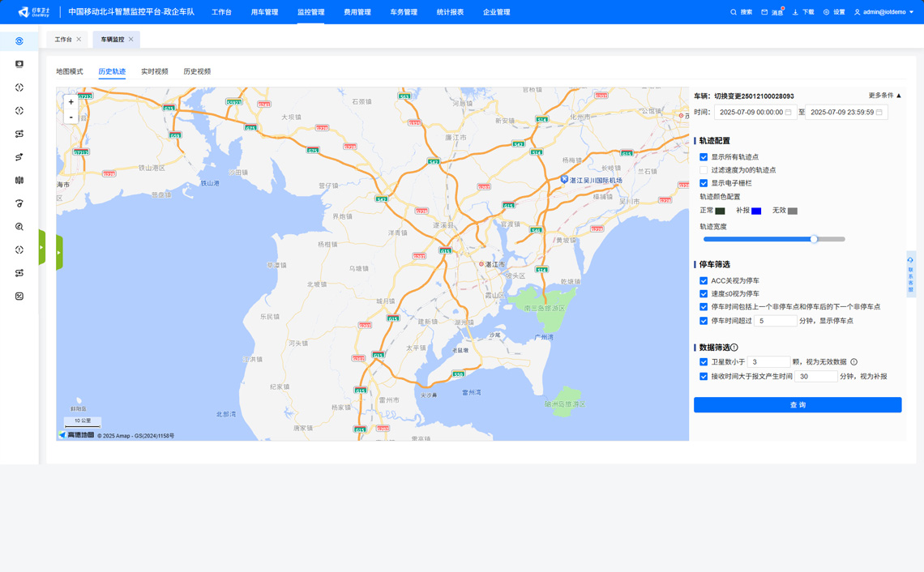Close the 车辆监控 tab
Screen dimensions: 924x572
131,40
